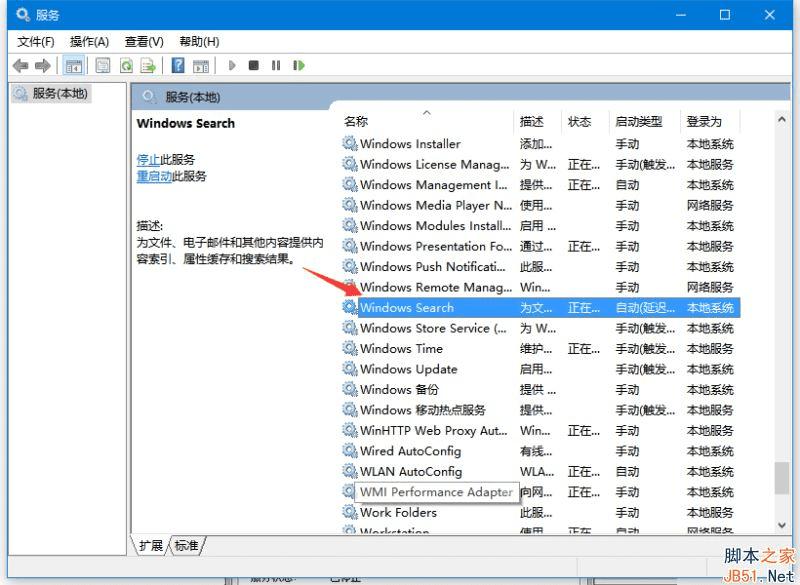800x585 pixels.
Task: Click the Refresh toolbar icon
Action: [126, 66]
